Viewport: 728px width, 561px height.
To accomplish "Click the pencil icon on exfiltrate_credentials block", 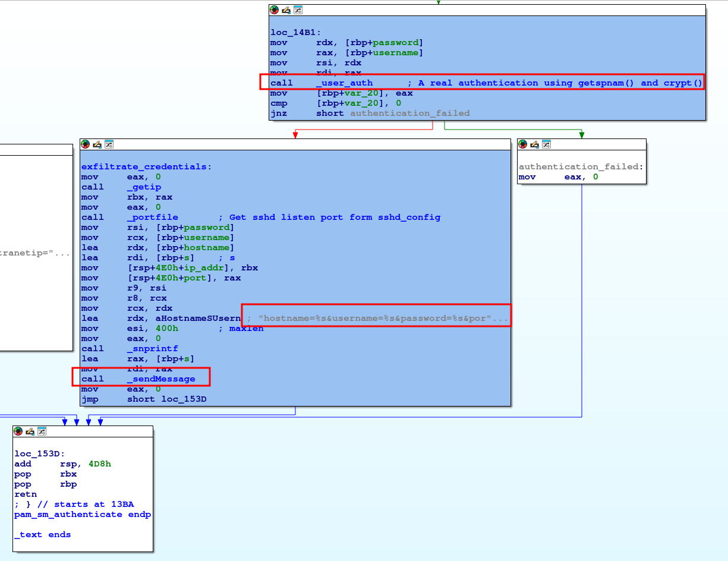I will [97, 144].
